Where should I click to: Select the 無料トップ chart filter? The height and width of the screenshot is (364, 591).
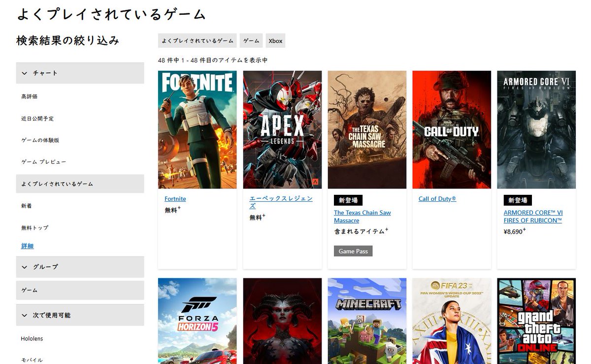tap(34, 228)
